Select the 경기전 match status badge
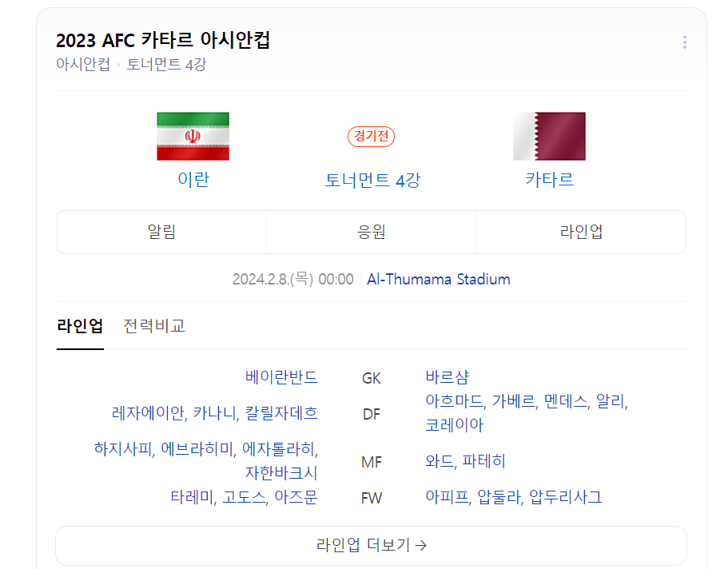The width and height of the screenshot is (728, 569). click(x=371, y=137)
